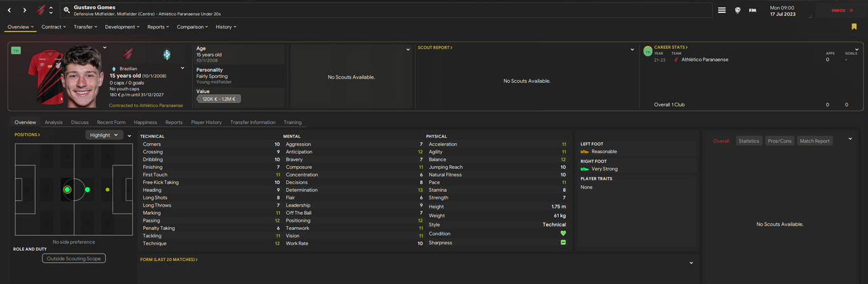Screen dimensions: 868x284
Task: Switch to the Analysis tab
Action: coord(54,123)
